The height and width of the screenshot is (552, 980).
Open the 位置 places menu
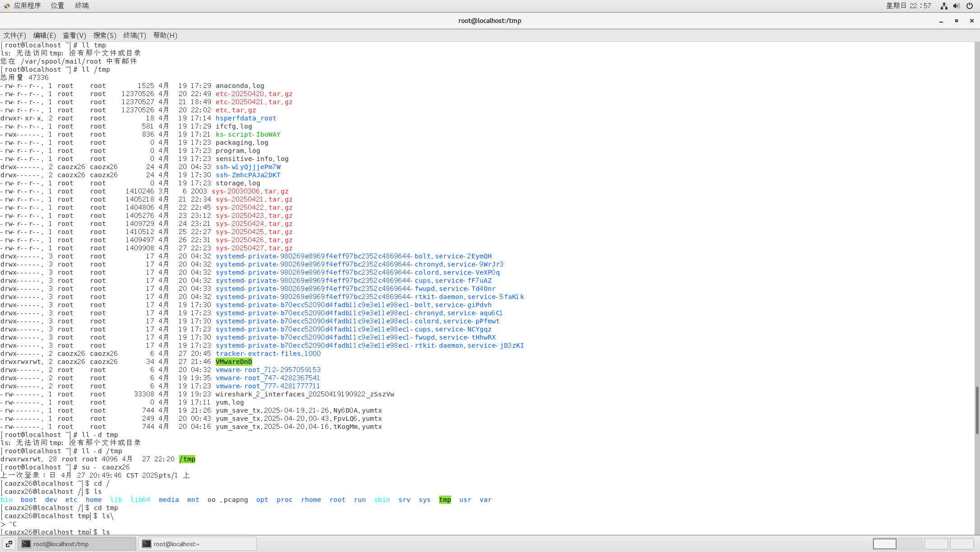[x=57, y=5]
